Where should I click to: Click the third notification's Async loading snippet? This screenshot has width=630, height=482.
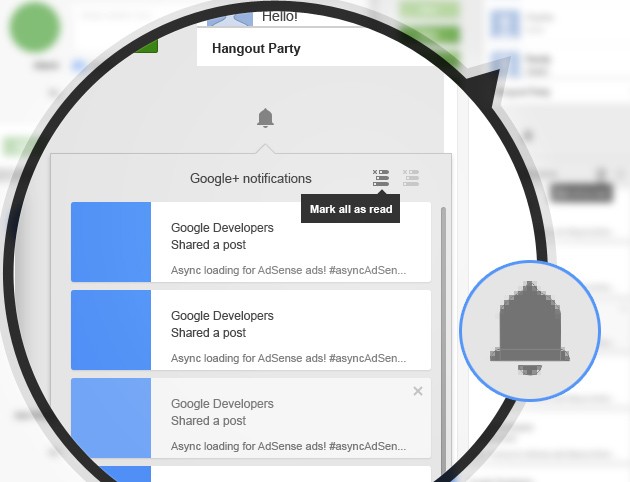(x=288, y=446)
